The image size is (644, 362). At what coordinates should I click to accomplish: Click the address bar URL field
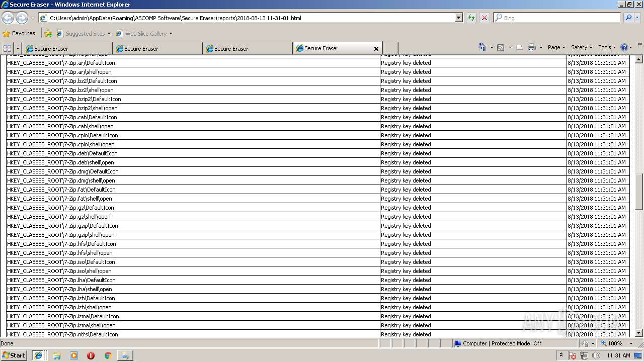[x=247, y=18]
